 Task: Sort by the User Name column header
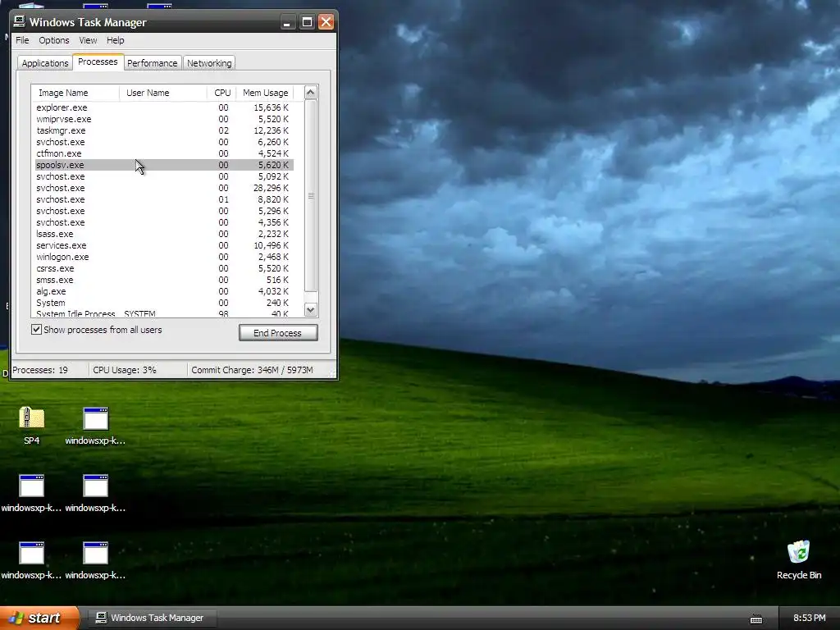tap(163, 93)
